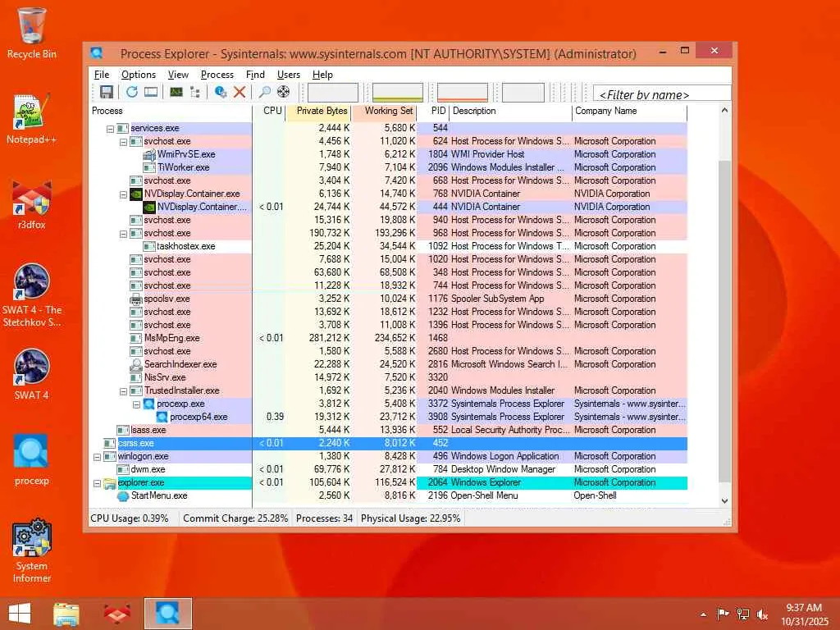Sort by the CPU column header

pos(269,111)
